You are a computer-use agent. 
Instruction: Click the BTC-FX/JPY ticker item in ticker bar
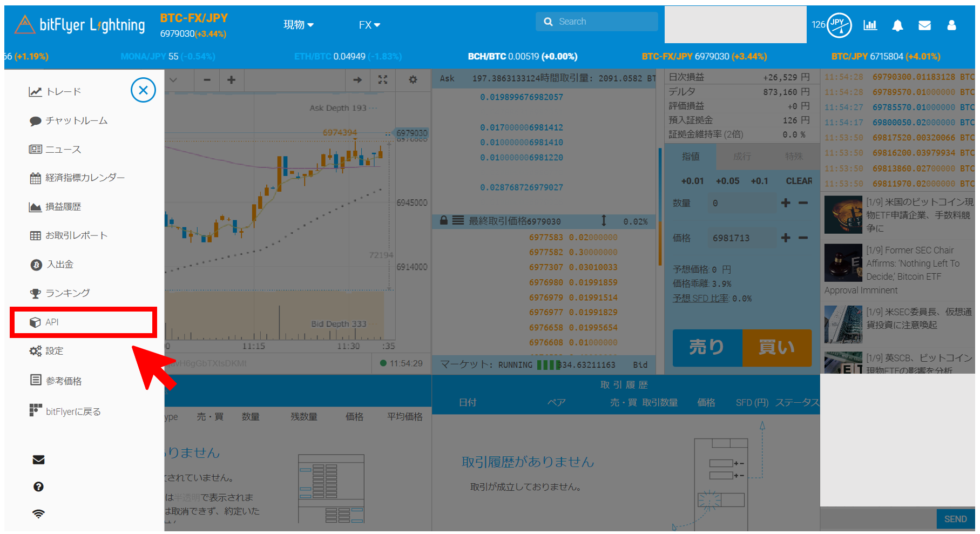coord(704,56)
